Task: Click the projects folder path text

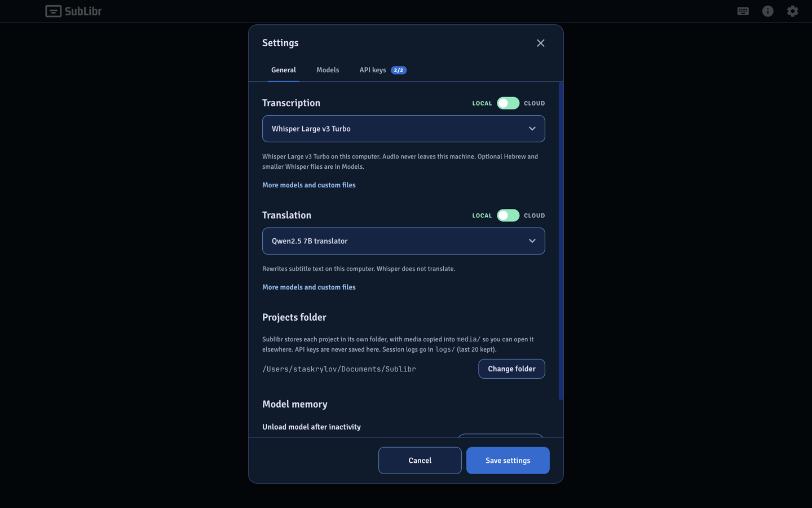Action: click(339, 369)
